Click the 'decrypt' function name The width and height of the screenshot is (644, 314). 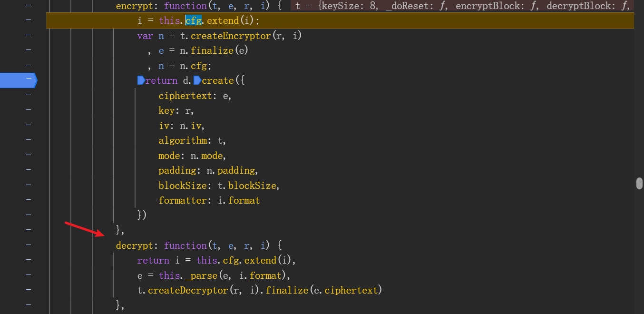[x=135, y=245]
